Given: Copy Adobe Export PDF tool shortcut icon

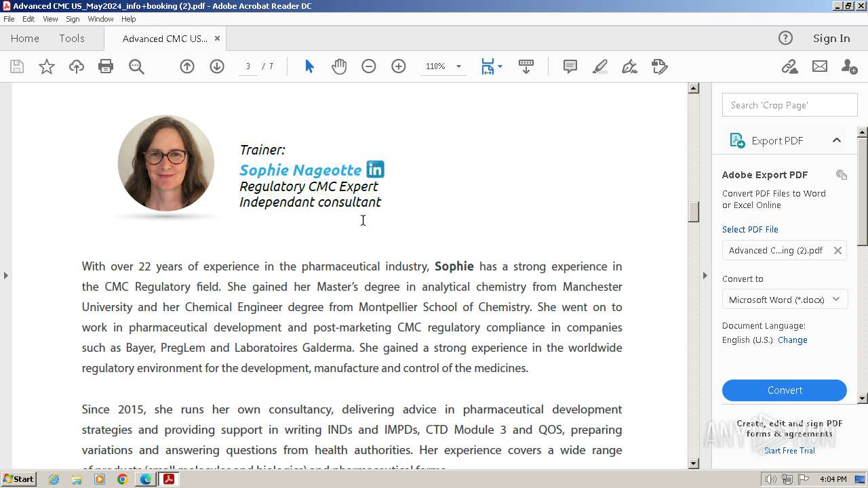Looking at the screenshot, I should pos(842,175).
